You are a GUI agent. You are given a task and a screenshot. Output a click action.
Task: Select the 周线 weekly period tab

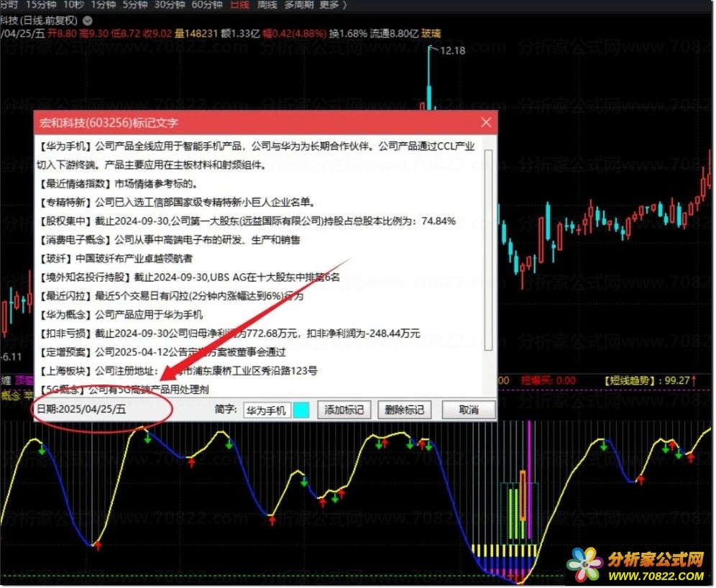click(x=267, y=5)
